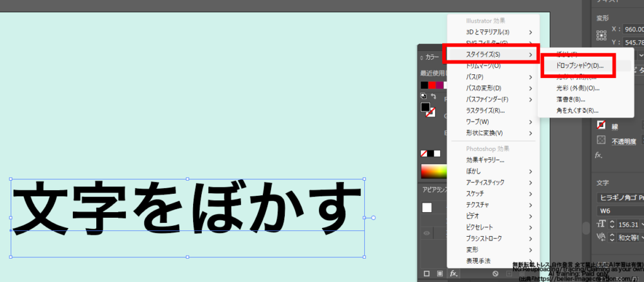Collapse the カラー panel using double arrows
The image size is (644, 282).
(422, 57)
